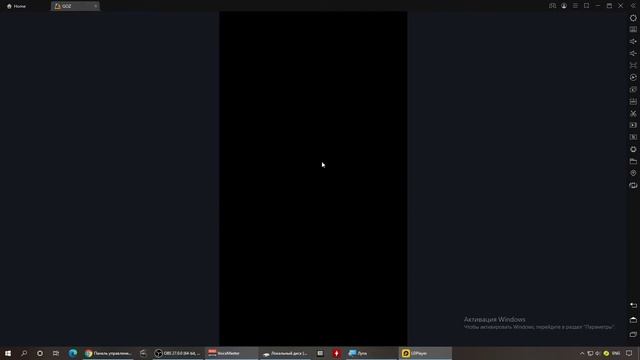
Task: Click the install APK icon in sidebar
Action: [633, 101]
